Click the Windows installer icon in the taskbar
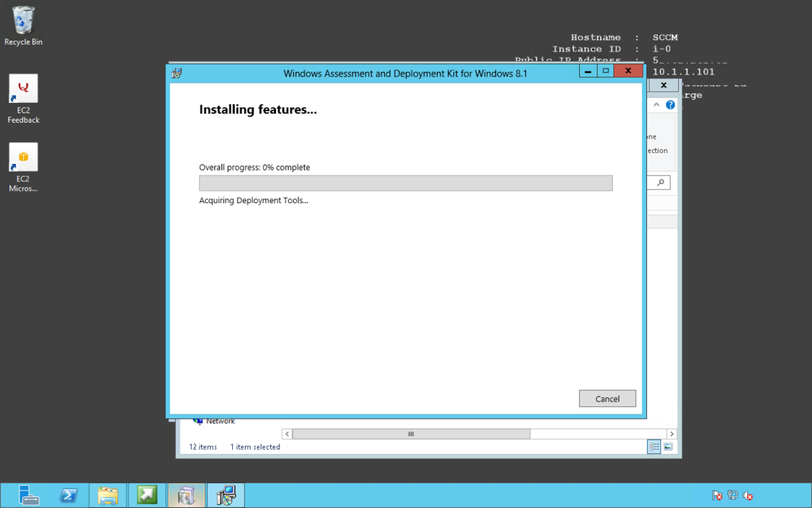812x508 pixels. pyautogui.click(x=186, y=495)
